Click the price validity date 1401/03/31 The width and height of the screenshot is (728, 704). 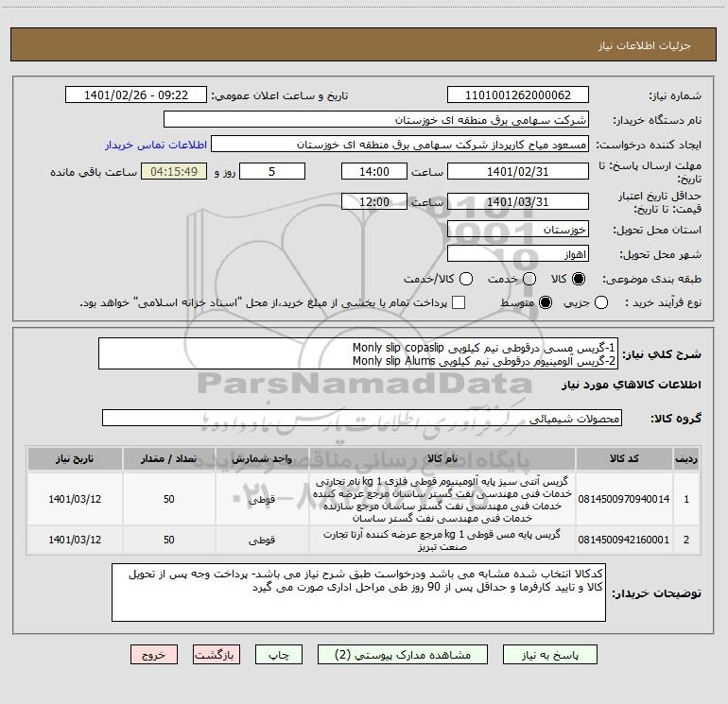pos(518,201)
